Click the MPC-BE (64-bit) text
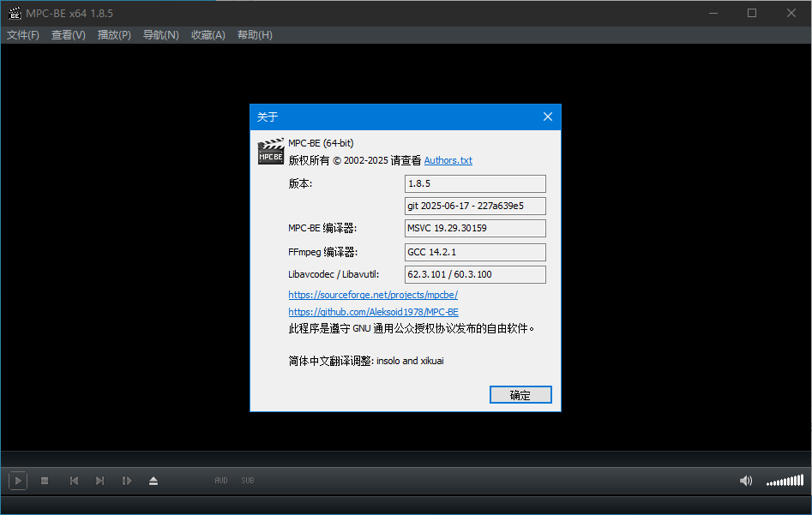Viewport: 812px width, 515px height. point(321,143)
